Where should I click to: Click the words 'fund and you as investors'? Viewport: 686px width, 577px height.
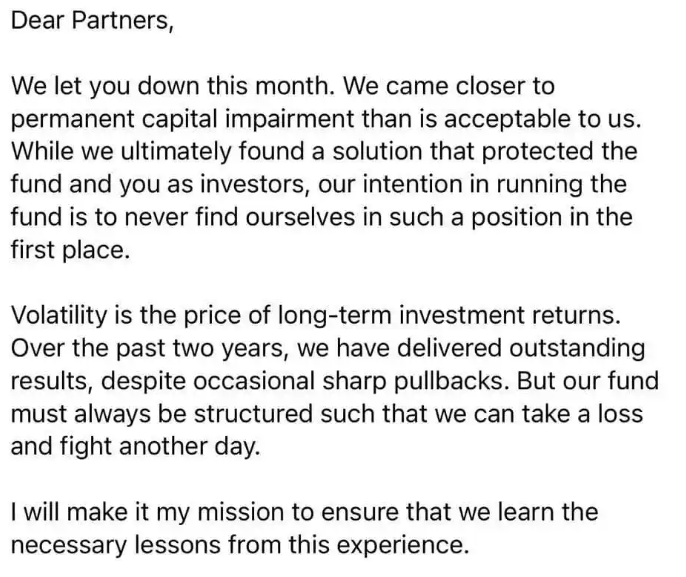[x=159, y=185]
